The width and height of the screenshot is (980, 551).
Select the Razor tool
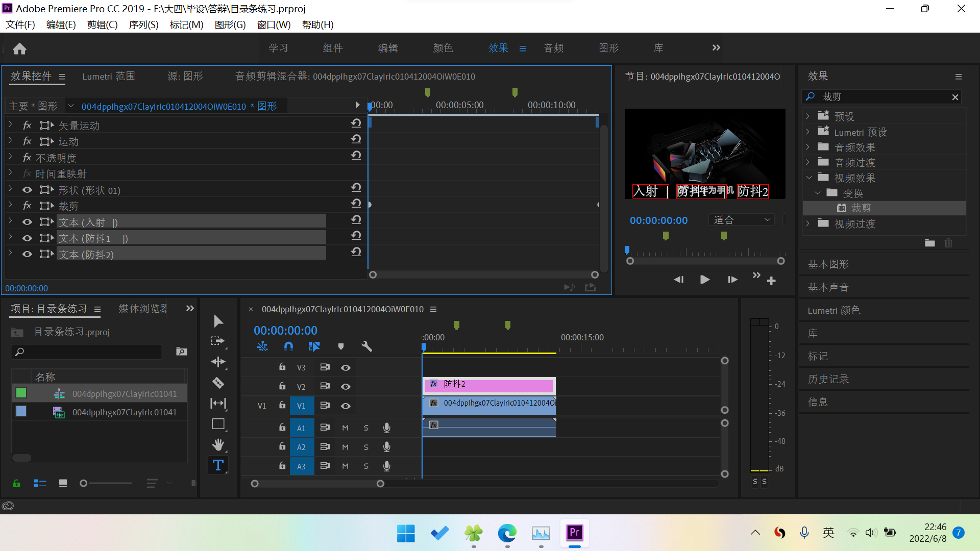[218, 383]
